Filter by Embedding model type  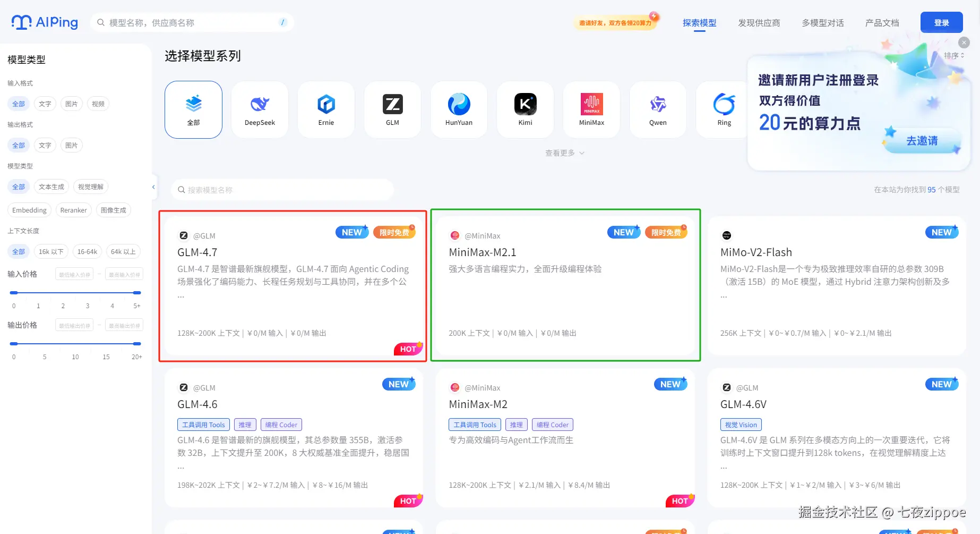30,210
